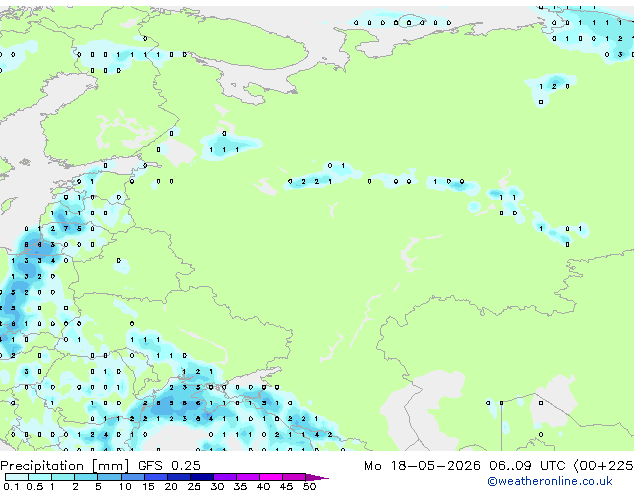This screenshot has width=634, height=490.
Task: Click the '06..09 UTC' time text
Action: pos(527,466)
